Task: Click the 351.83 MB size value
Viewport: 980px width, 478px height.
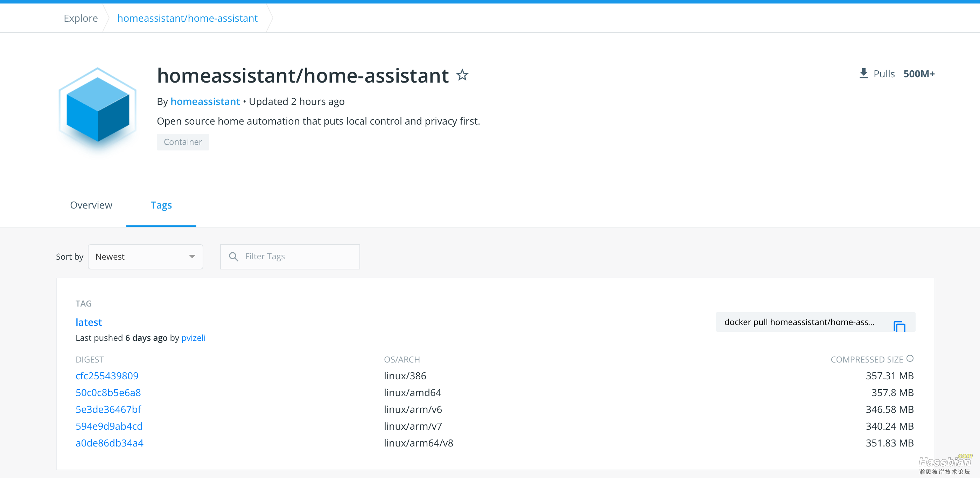Action: pos(889,443)
